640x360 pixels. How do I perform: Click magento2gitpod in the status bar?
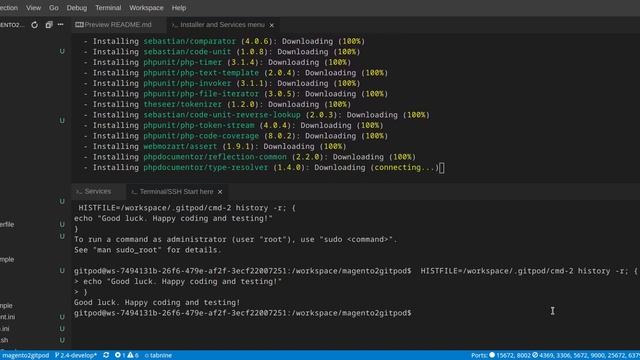[25, 355]
